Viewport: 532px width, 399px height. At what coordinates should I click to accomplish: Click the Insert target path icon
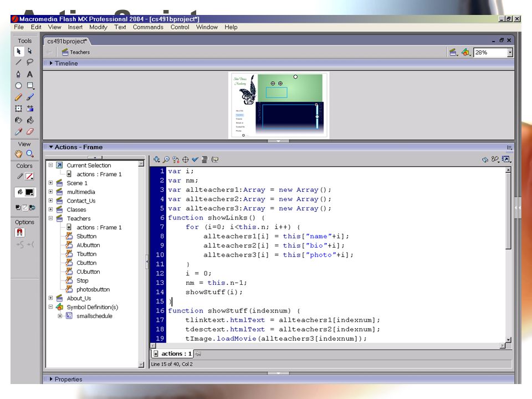[185, 159]
